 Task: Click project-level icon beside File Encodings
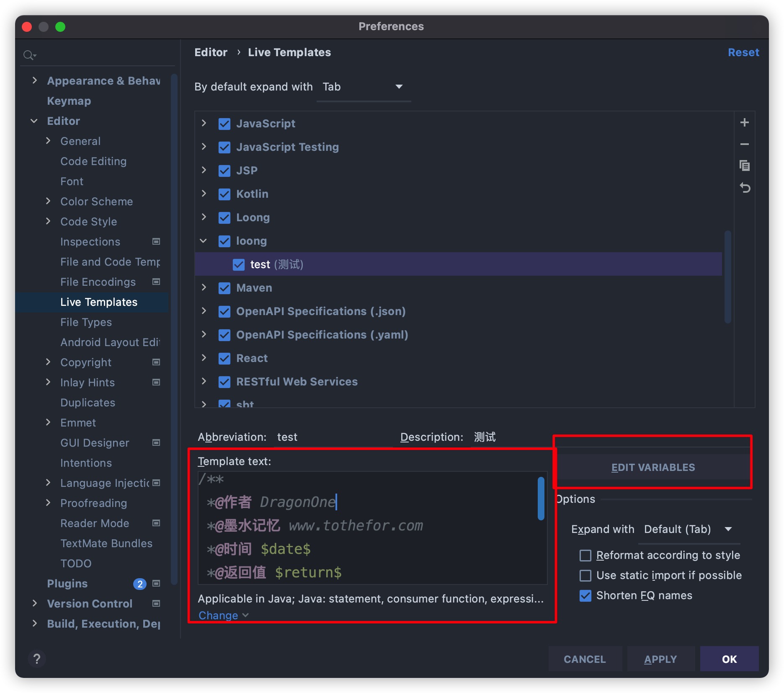156,282
